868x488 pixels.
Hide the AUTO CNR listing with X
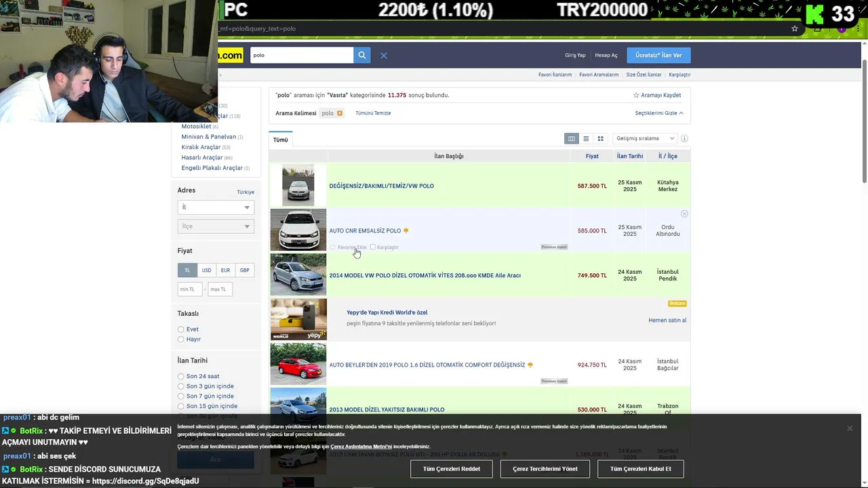(684, 213)
